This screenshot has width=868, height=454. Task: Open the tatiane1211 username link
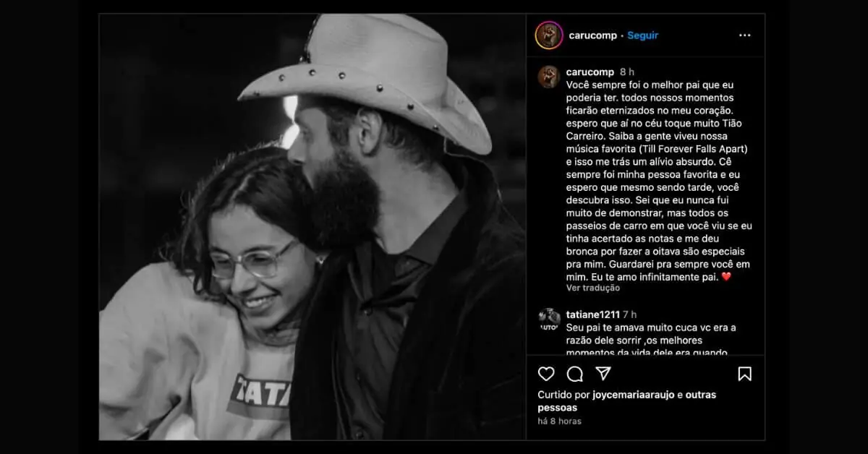click(592, 314)
